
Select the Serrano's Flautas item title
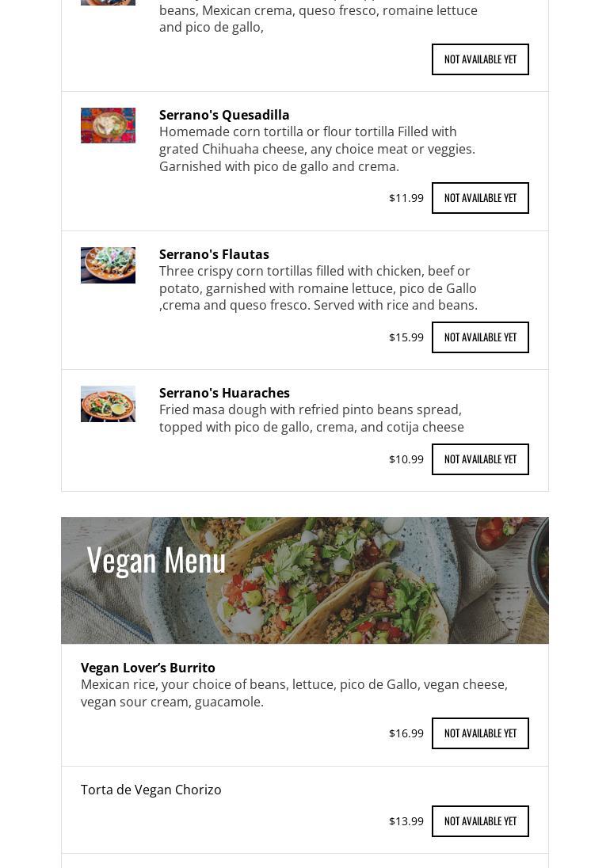(x=214, y=255)
